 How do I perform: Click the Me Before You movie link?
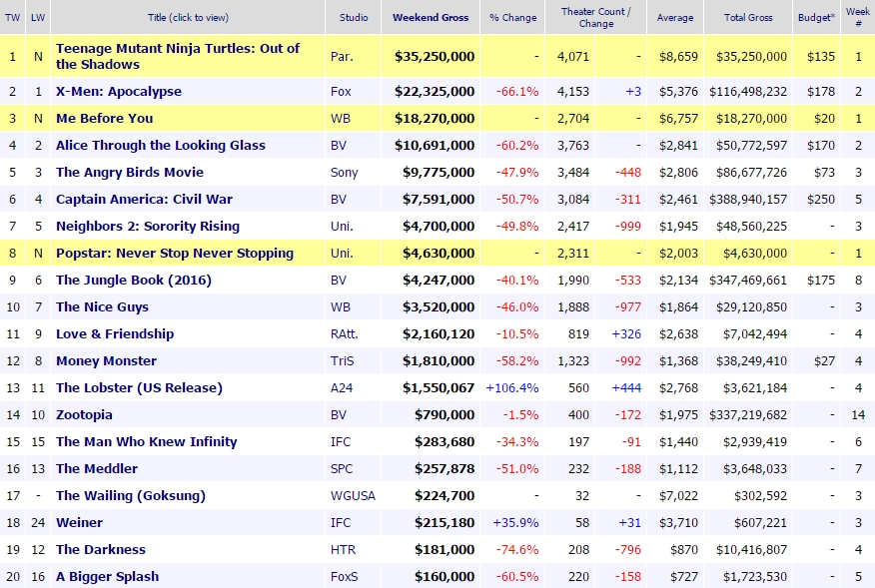[104, 118]
